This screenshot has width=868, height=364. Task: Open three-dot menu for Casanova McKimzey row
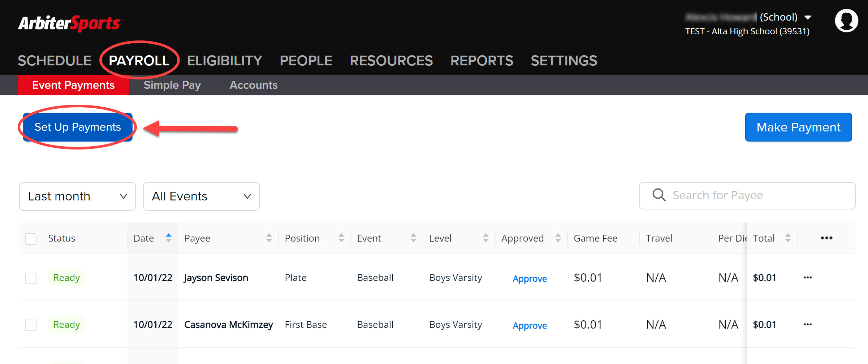(808, 325)
